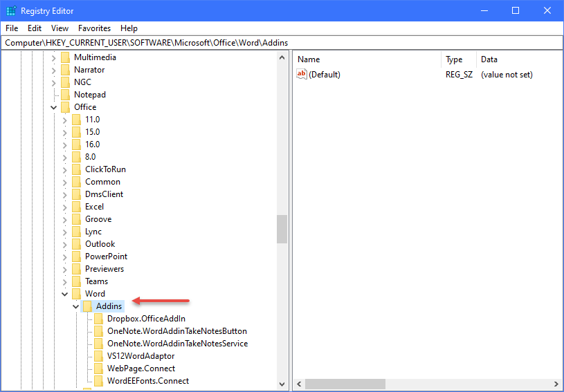Expand the Excel key
The height and width of the screenshot is (392, 564).
(x=65, y=207)
